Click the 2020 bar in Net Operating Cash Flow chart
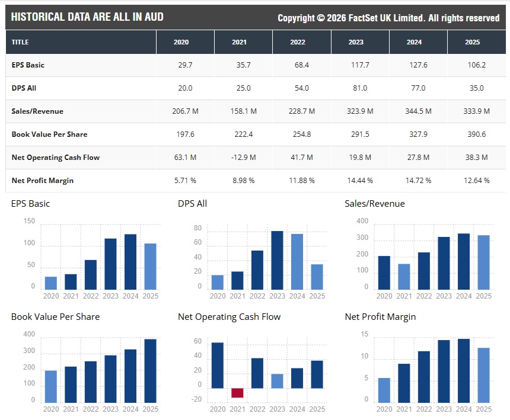 [x=218, y=366]
